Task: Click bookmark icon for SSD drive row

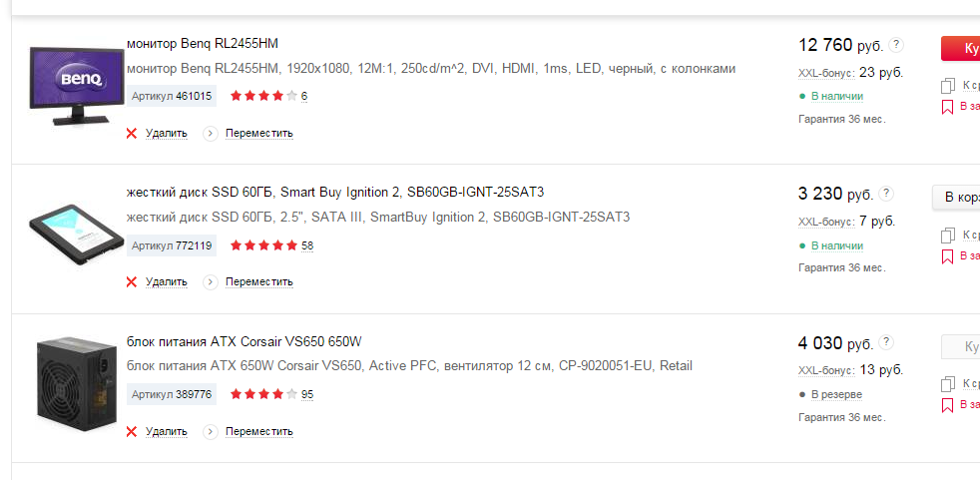Action: pyautogui.click(x=947, y=256)
